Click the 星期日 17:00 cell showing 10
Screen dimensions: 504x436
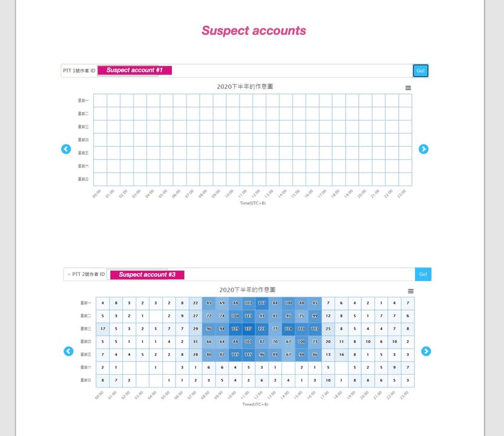click(x=328, y=380)
